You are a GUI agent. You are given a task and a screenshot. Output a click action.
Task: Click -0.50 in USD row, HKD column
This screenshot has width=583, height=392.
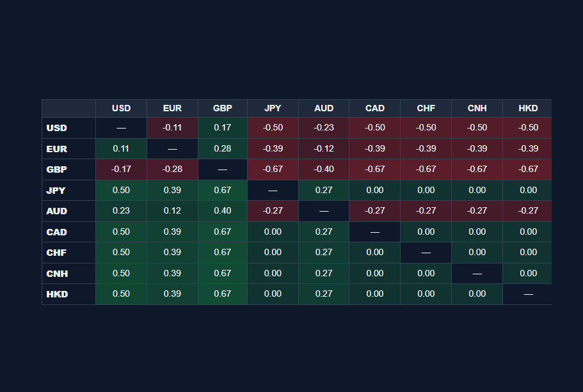(x=527, y=128)
